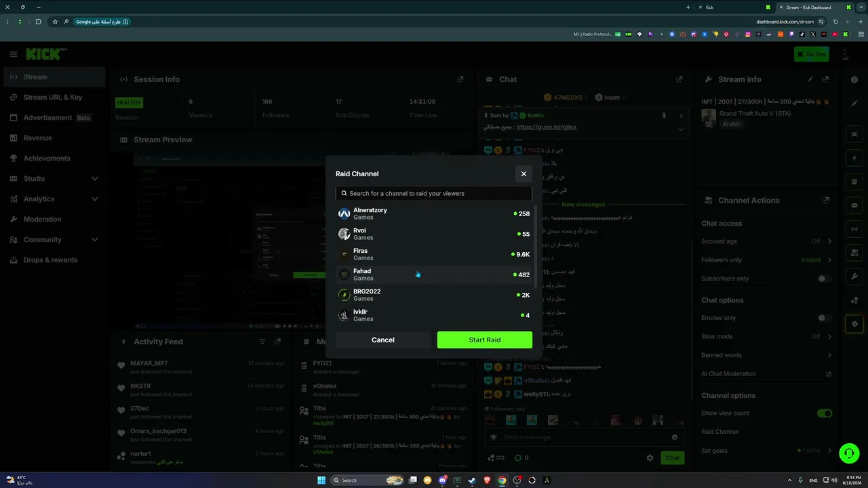Pop out the Activity Feed panel
868x488 pixels.
point(277,342)
